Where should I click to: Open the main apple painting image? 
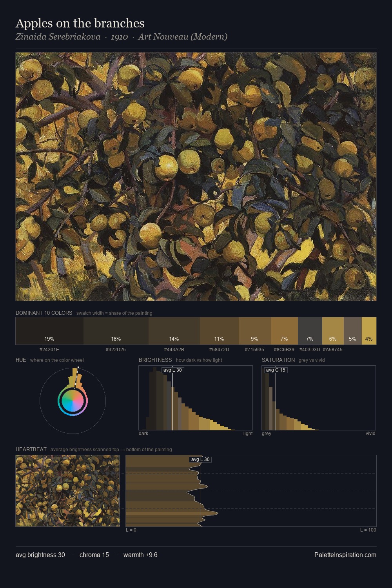[196, 176]
